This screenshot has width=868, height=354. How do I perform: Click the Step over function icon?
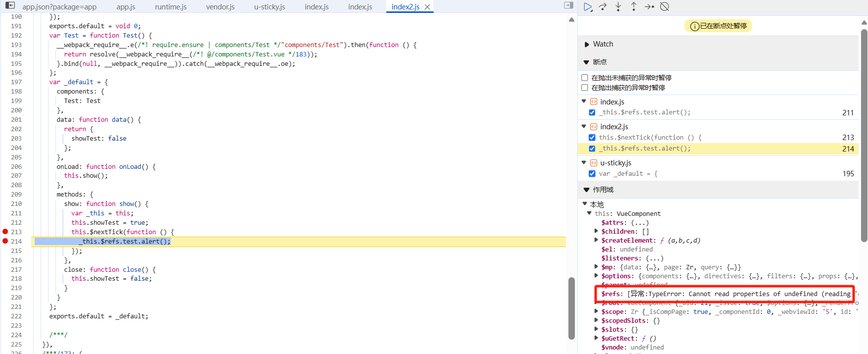[x=603, y=7]
